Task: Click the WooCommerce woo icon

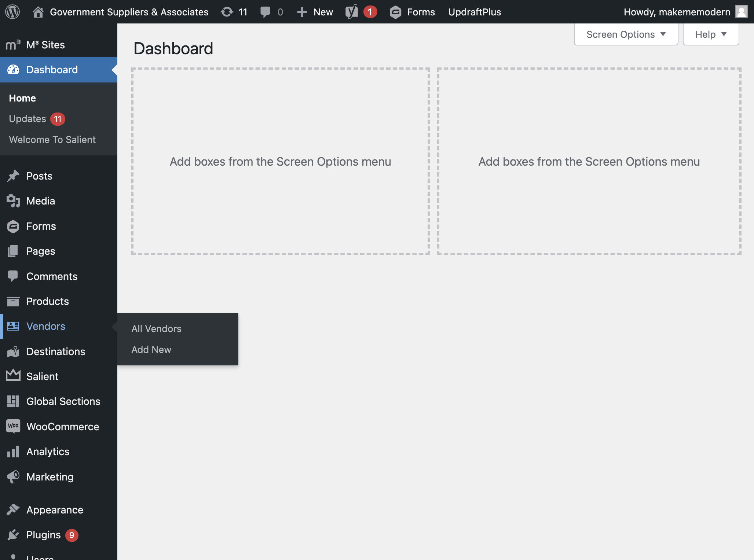Action: click(13, 426)
